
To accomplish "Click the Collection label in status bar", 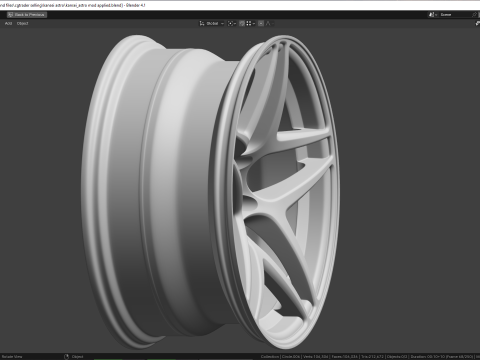I will pos(270,357).
